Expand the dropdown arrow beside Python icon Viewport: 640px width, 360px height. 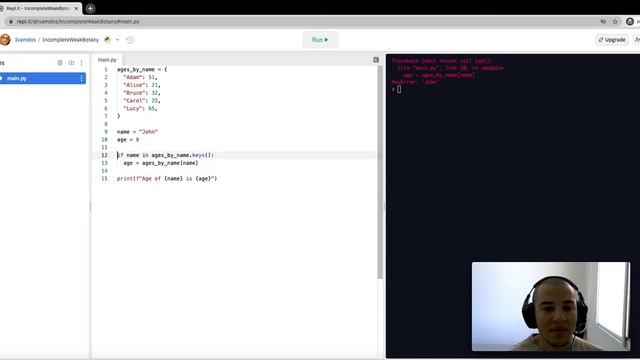[x=118, y=40]
